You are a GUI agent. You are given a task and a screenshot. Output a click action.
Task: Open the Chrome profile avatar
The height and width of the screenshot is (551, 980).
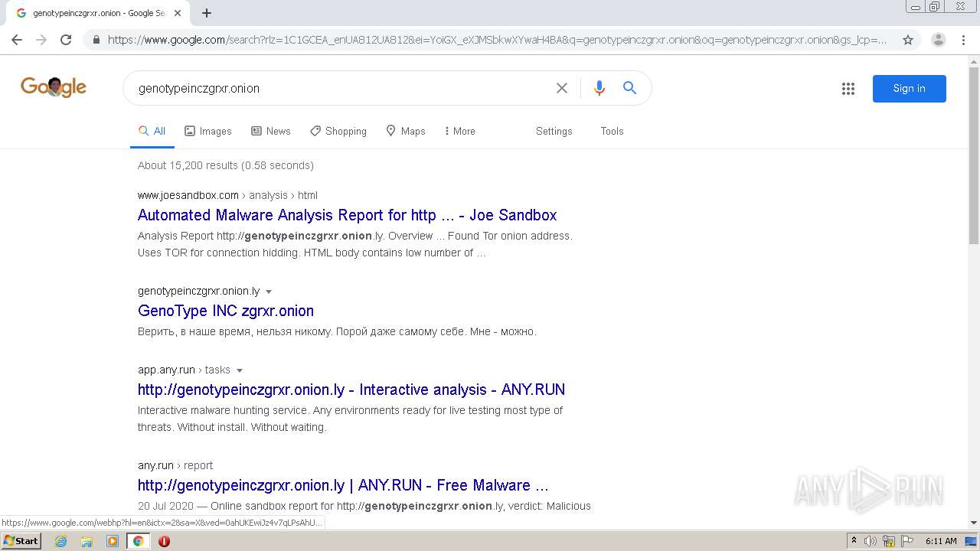939,40
